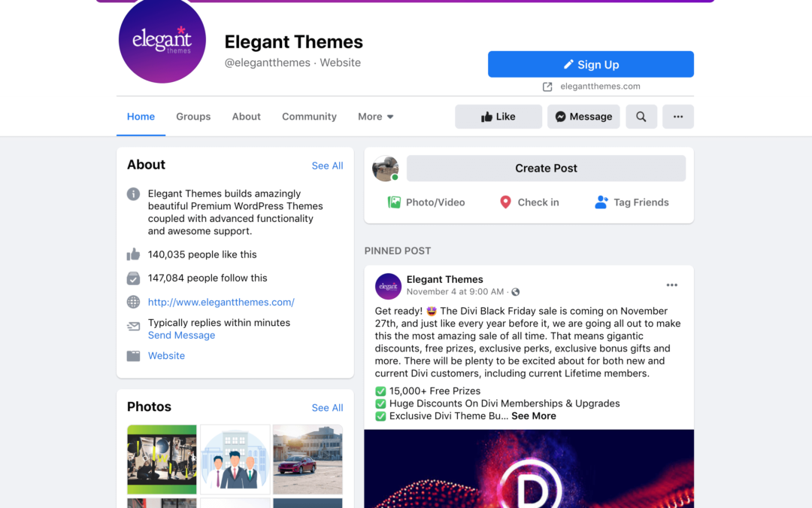Click the Website link in About card
Viewport: 812px width, 508px height.
point(166,355)
